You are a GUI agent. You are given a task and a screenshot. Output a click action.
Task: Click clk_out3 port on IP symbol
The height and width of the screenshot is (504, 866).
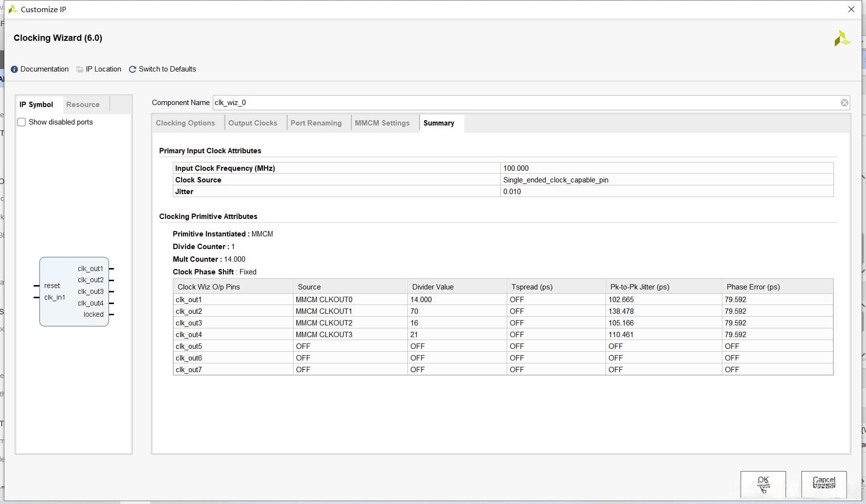[91, 291]
